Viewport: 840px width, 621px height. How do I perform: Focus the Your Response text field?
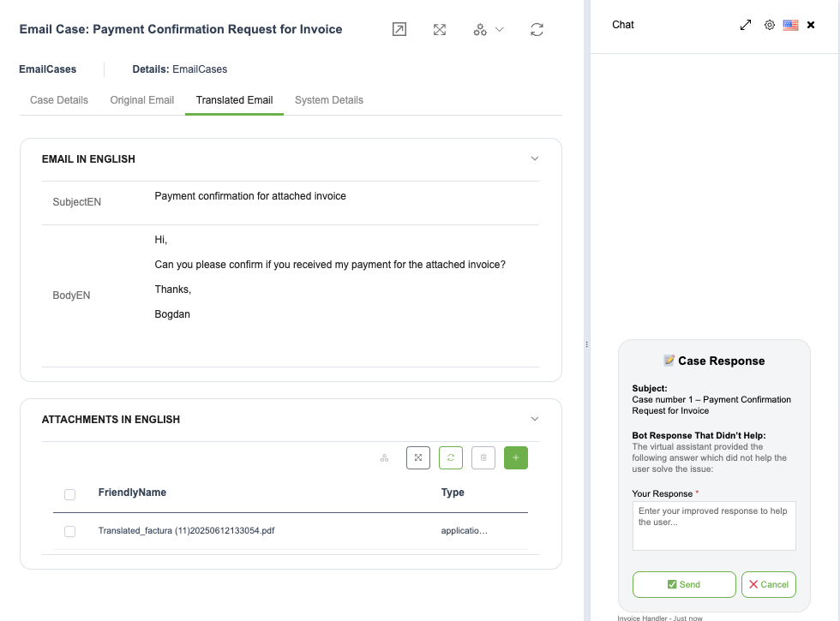tap(714, 526)
